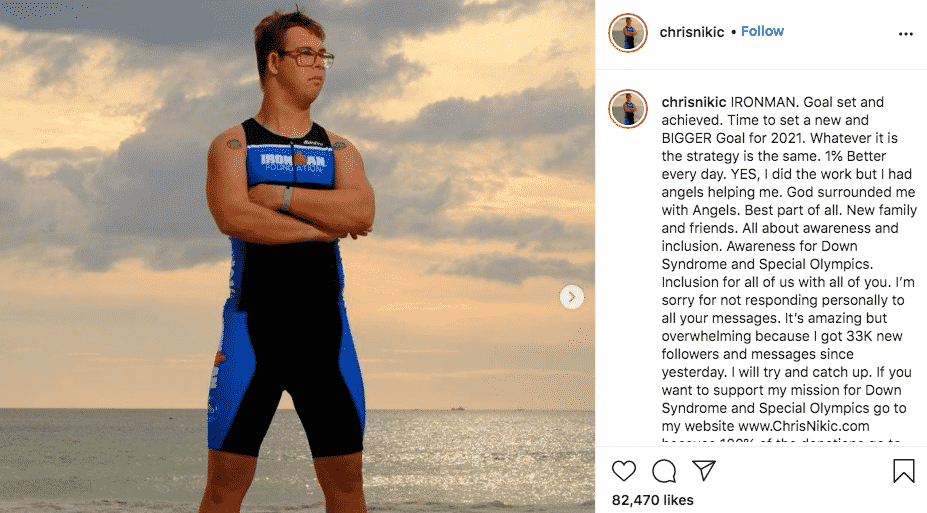Click the main post photo of the athlete
The height and width of the screenshot is (513, 927).
pyautogui.click(x=297, y=256)
